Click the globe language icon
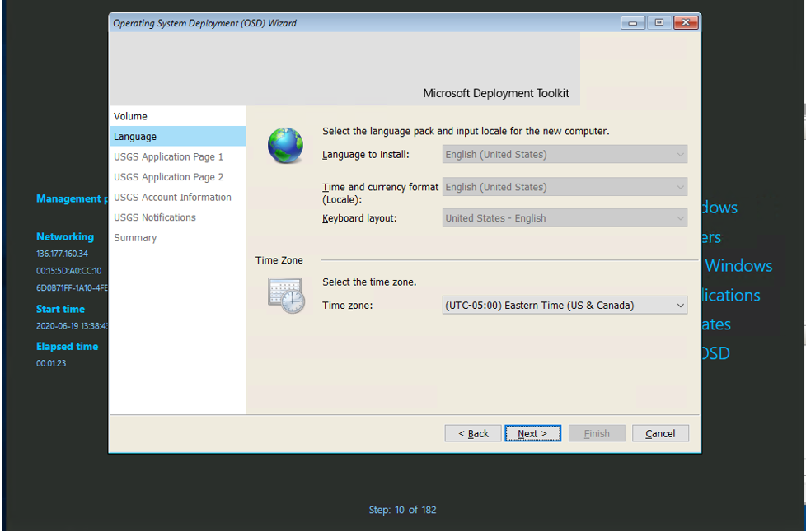 pyautogui.click(x=285, y=145)
